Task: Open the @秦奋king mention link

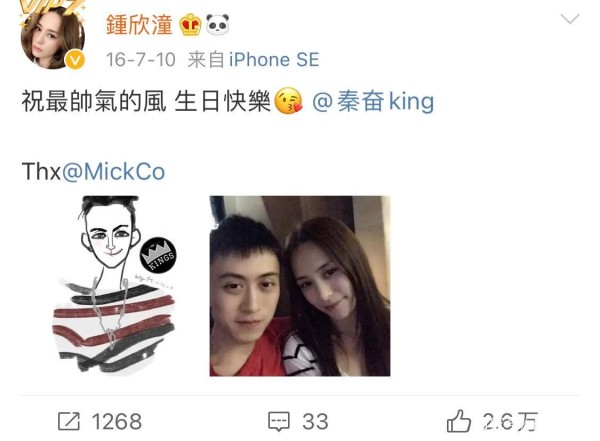Action: pyautogui.click(x=373, y=101)
